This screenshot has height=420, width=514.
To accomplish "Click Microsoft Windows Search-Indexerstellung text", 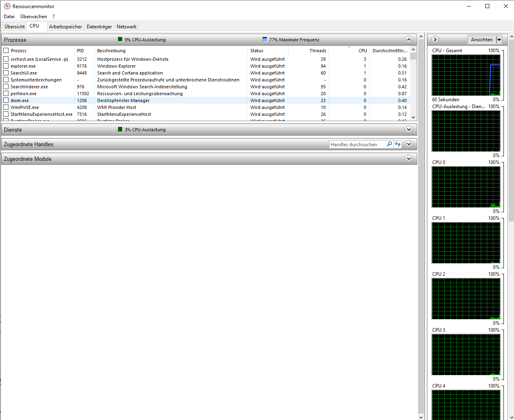I will click(142, 87).
